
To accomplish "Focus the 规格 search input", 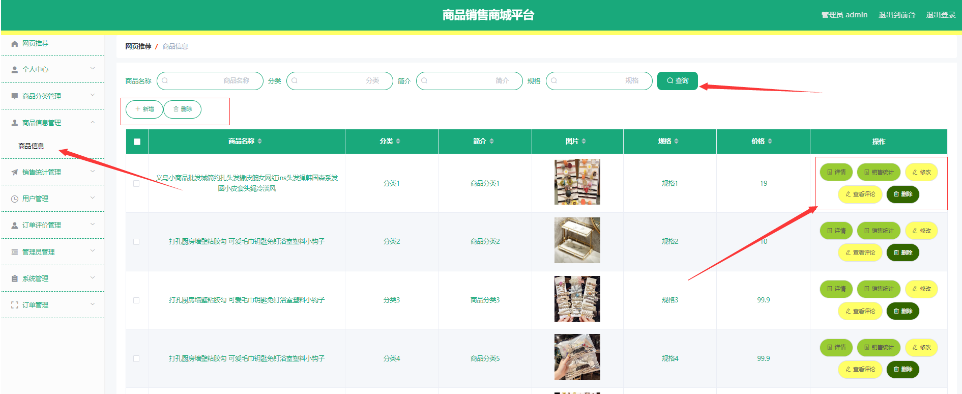I will click(599, 80).
